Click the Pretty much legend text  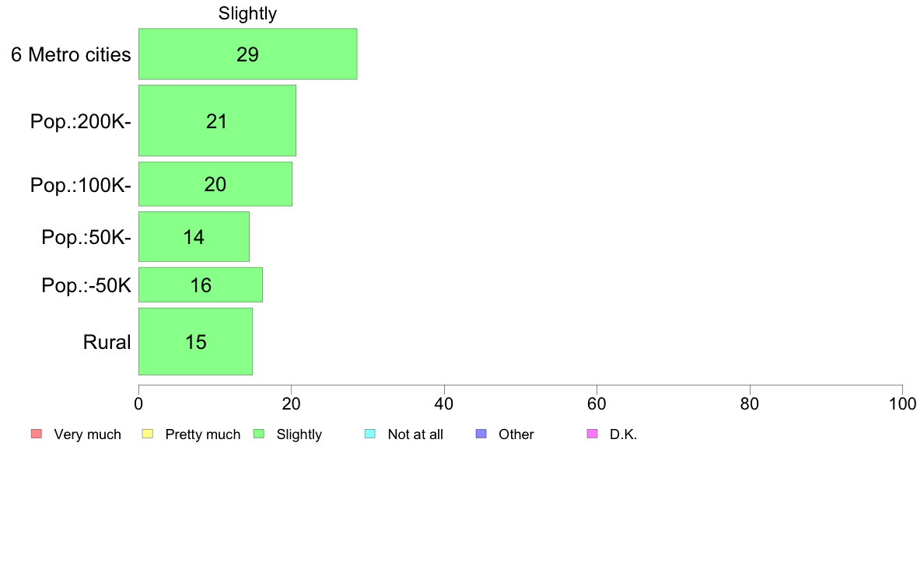pos(203,434)
